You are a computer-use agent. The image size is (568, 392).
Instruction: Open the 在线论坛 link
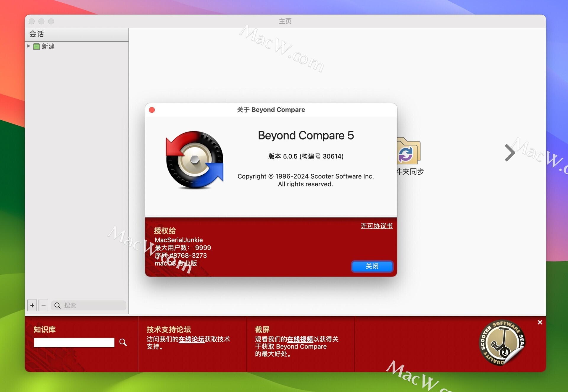click(x=191, y=339)
